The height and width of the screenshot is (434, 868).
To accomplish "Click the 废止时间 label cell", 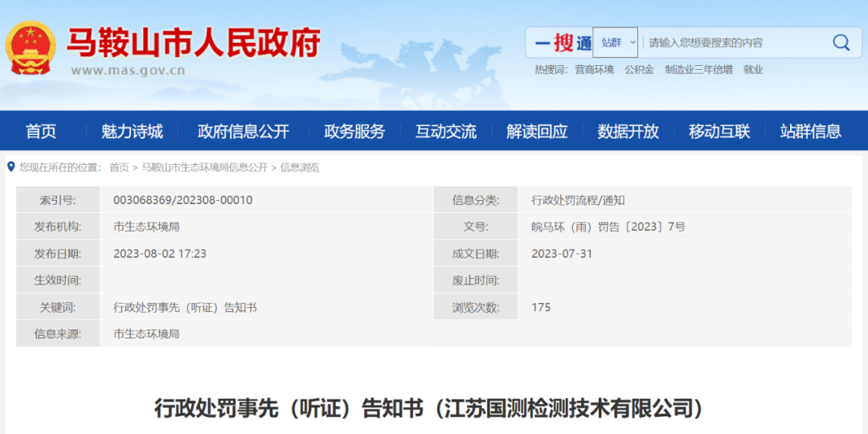I will tap(476, 280).
